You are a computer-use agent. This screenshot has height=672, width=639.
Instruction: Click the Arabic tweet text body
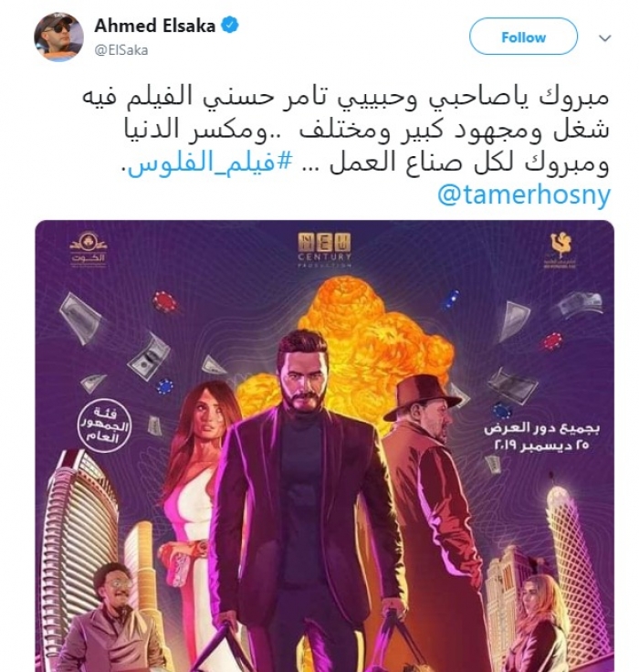pos(346,131)
